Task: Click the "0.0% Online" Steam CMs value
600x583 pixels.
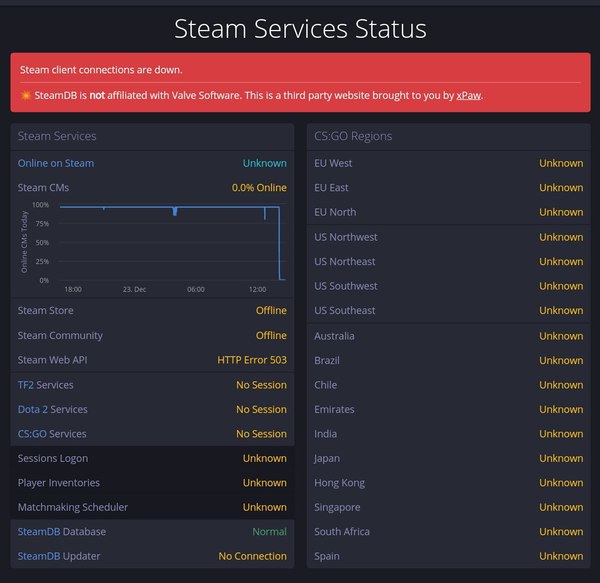Action: [259, 188]
